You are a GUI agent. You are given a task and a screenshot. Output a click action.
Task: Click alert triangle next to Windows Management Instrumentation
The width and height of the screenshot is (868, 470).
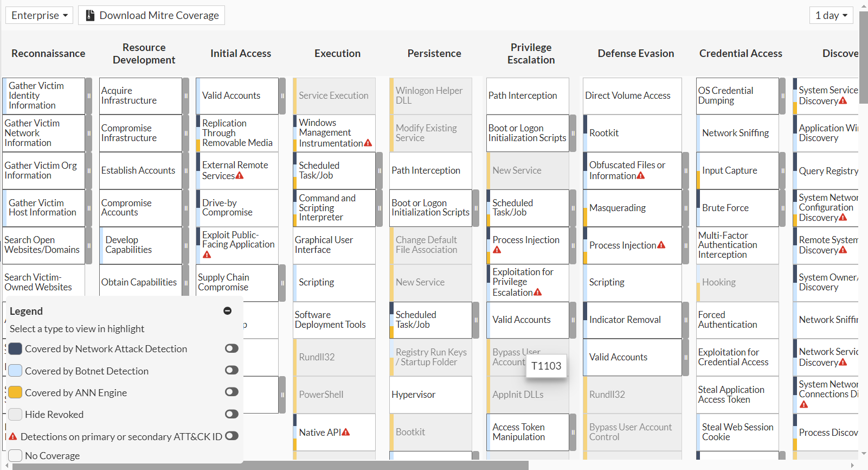point(368,143)
